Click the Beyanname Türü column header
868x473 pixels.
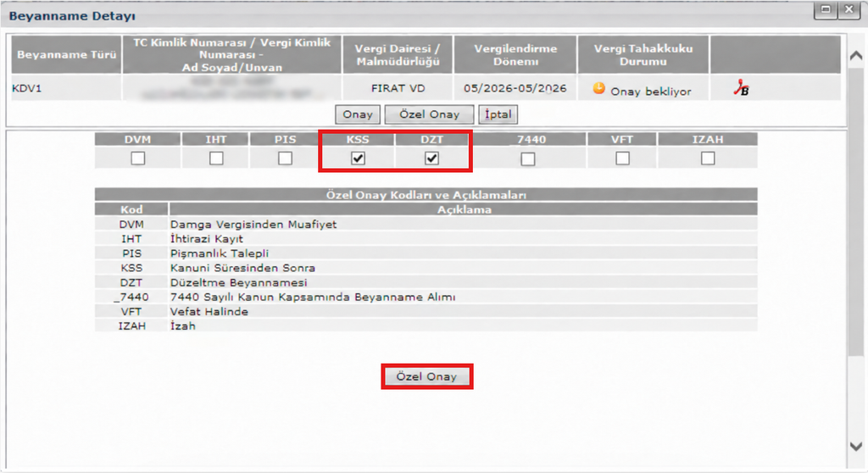point(66,54)
